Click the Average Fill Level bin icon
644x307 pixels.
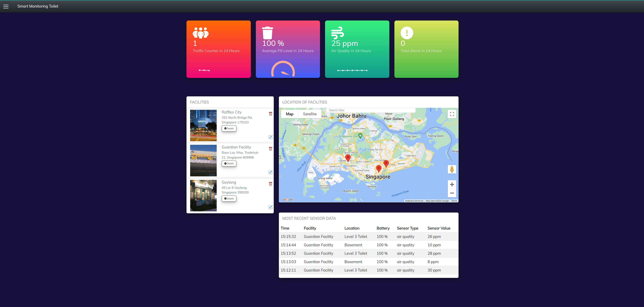pyautogui.click(x=267, y=33)
